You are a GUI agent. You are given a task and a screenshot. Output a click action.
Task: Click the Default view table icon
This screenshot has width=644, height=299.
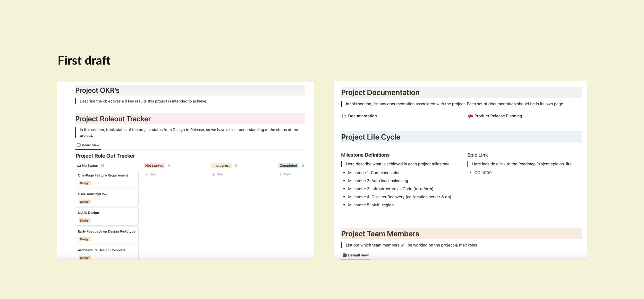pyautogui.click(x=344, y=255)
